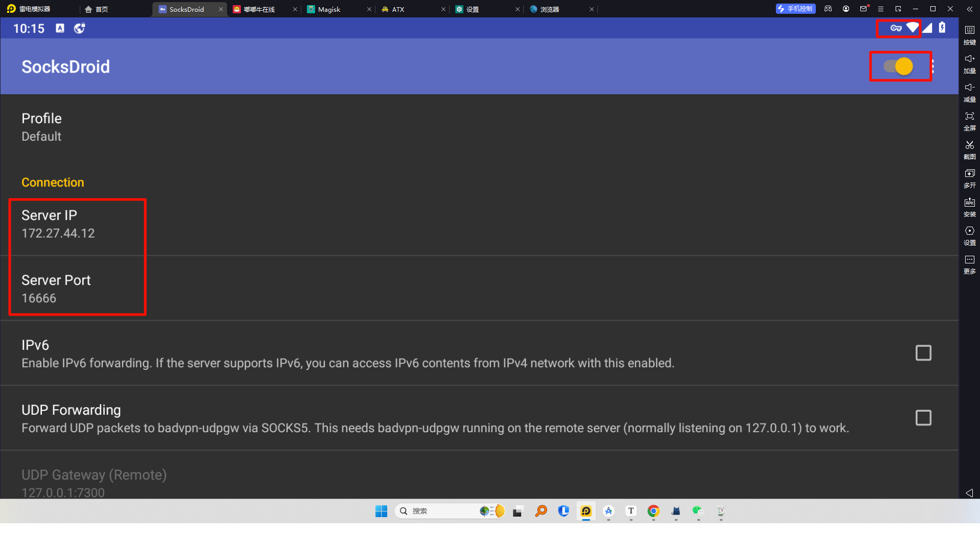Screen dimensions: 980x557
Task: Open the SocksDroid three-dot overflow menu
Action: tap(933, 66)
